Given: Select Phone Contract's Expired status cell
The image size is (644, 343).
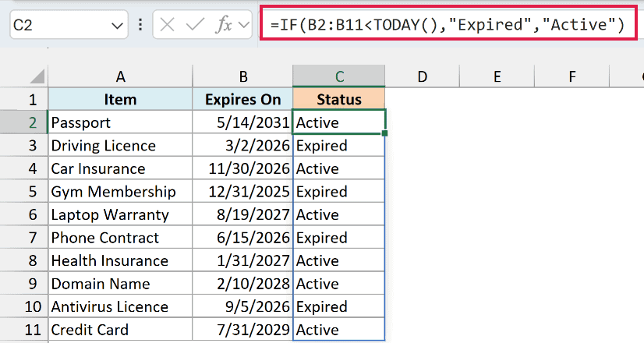Looking at the screenshot, I should pos(339,238).
